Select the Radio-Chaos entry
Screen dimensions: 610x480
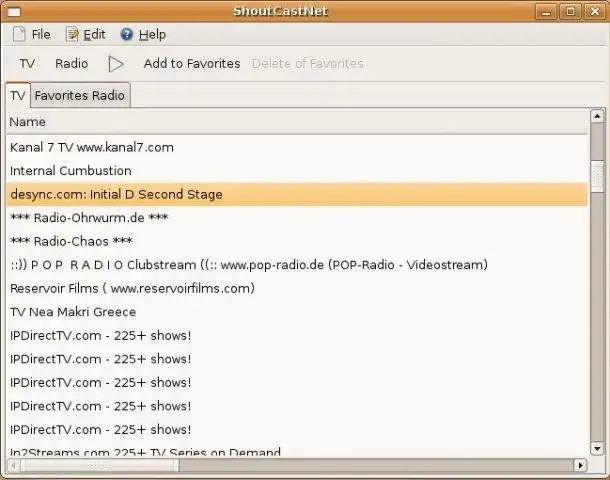pyautogui.click(x=297, y=242)
